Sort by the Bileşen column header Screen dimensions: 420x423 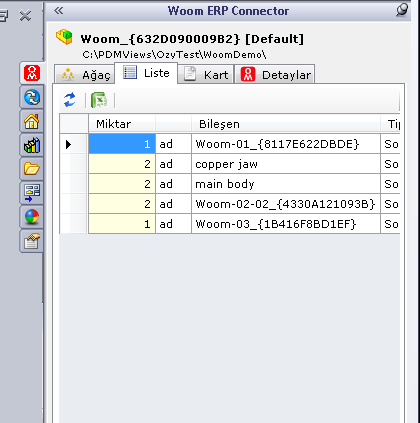click(x=286, y=124)
